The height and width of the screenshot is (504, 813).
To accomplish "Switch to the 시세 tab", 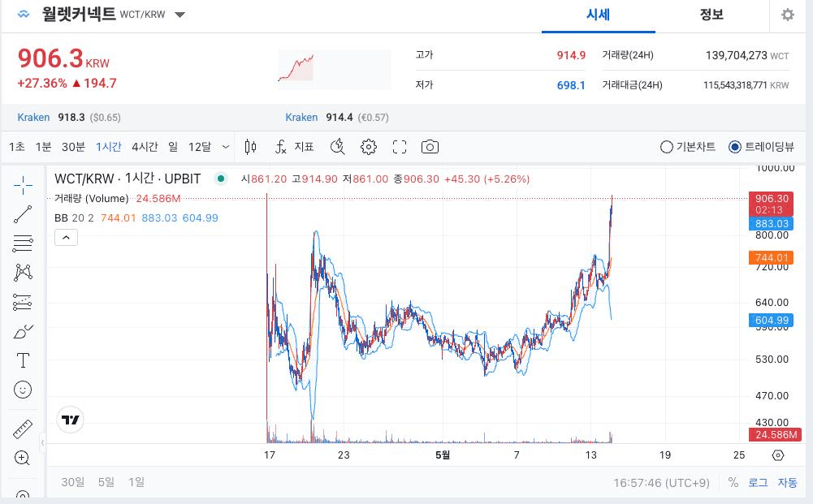I will tap(598, 15).
